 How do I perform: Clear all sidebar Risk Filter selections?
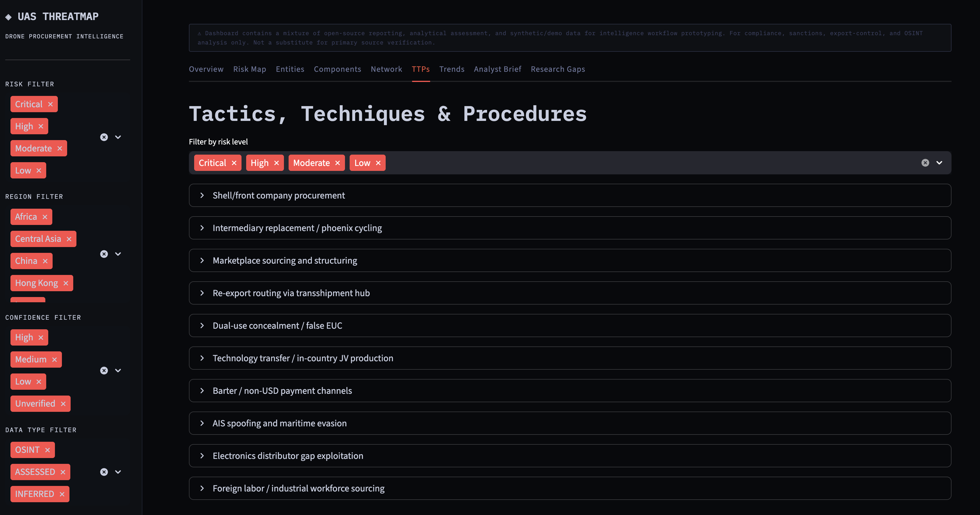[x=104, y=137]
